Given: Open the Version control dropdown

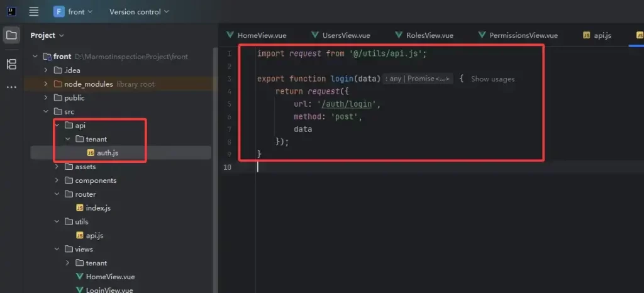Looking at the screenshot, I should (139, 12).
